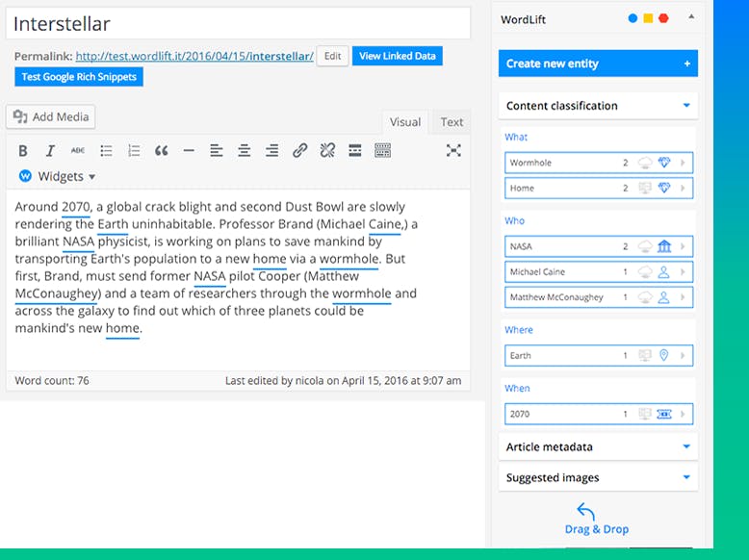
Task: Toggle the Michael Caine entity selection
Action: 599,272
